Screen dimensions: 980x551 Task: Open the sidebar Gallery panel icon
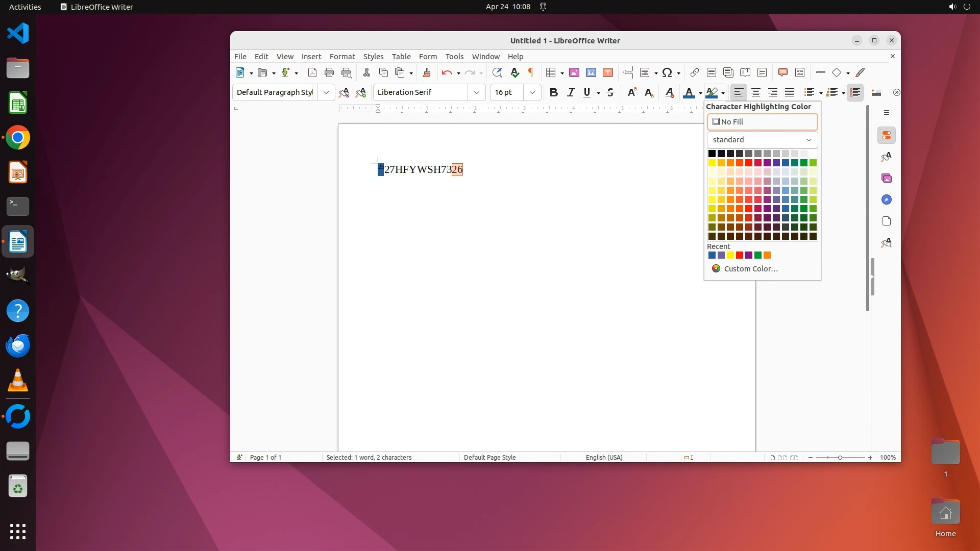(x=887, y=178)
